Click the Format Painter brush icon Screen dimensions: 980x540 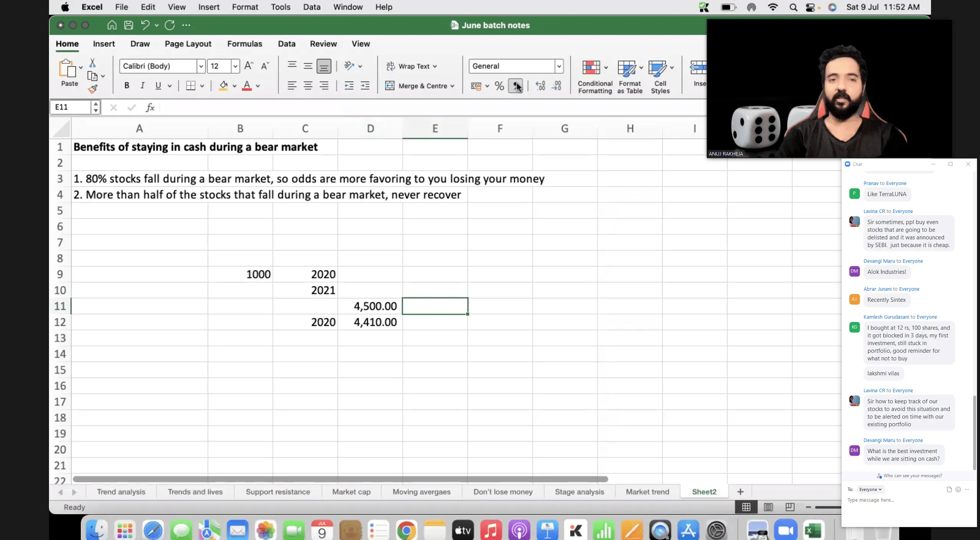pos(92,89)
